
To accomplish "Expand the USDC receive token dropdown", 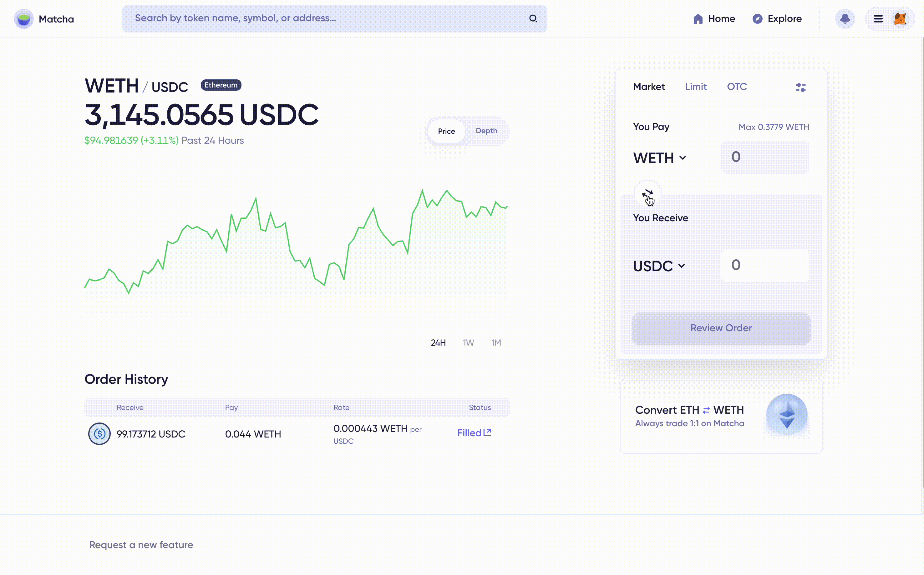I will [659, 266].
